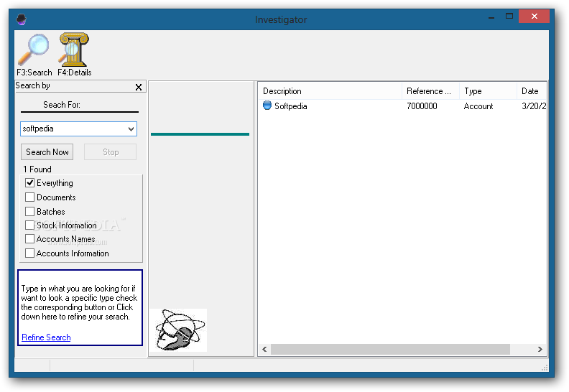Click the blue globe icon beside Softpedia
Image resolution: width=569 pixels, height=392 pixels.
[267, 106]
